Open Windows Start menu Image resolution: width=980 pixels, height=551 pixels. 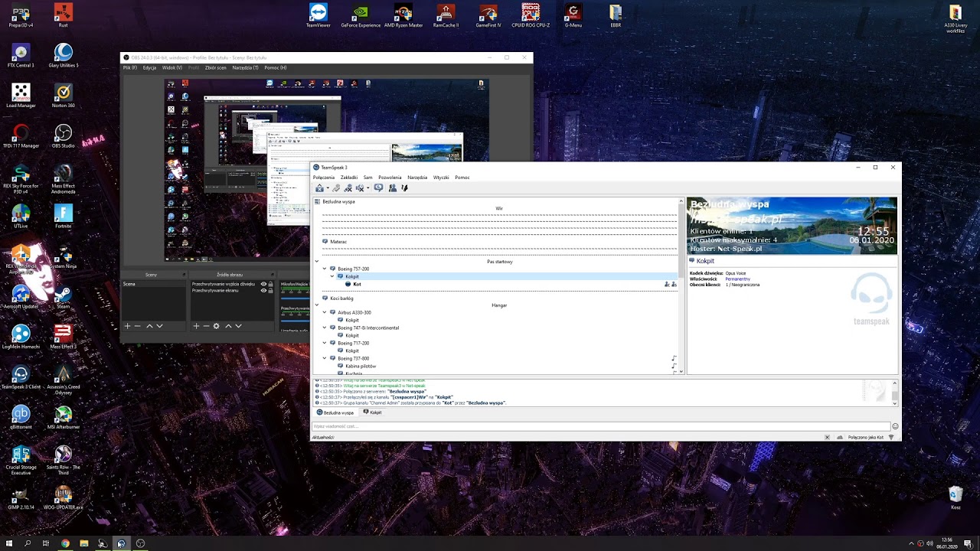(x=8, y=543)
